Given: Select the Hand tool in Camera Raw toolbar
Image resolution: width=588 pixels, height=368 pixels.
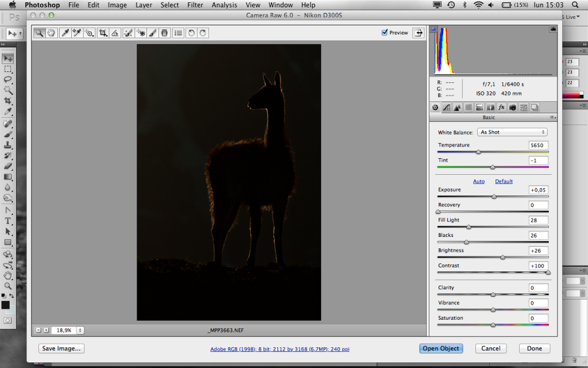Looking at the screenshot, I should click(51, 33).
